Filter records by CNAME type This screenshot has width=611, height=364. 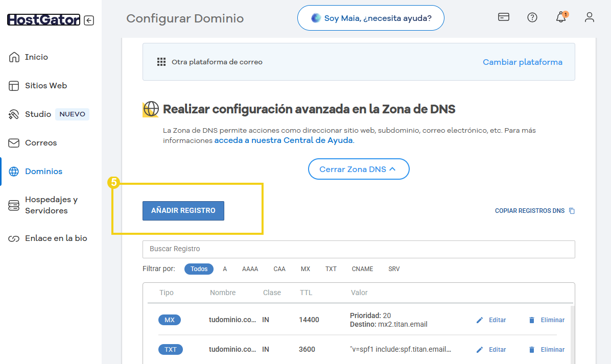(x=362, y=269)
